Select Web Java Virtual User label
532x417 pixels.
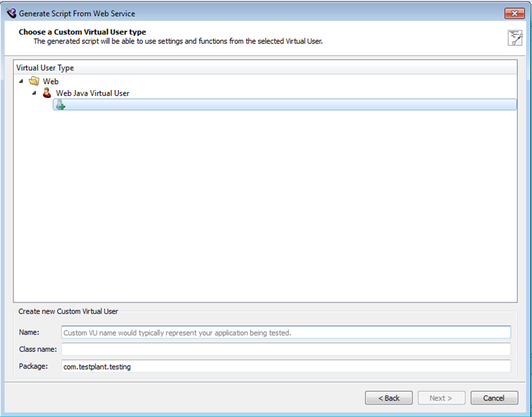pos(92,93)
